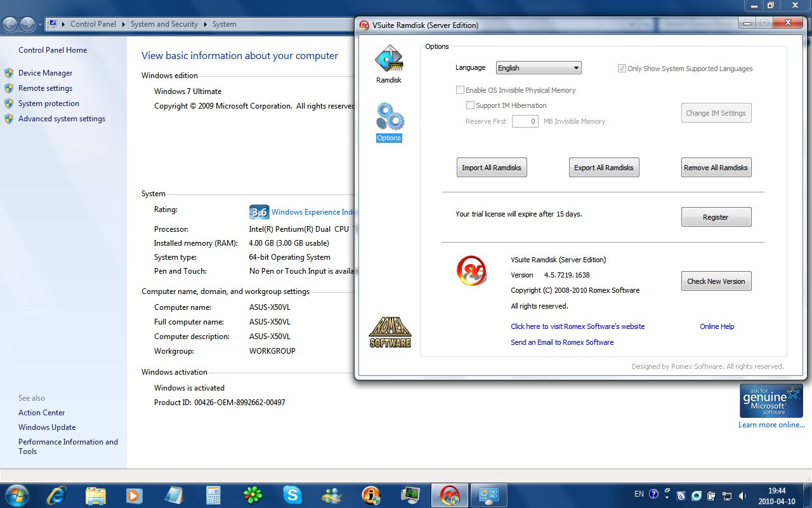Open Skype from the taskbar

292,495
